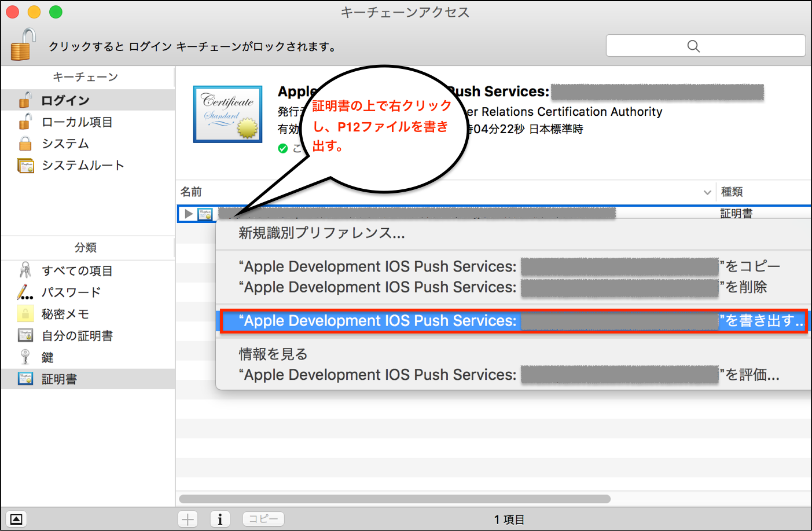Click the + button to add an item

pos(187,518)
